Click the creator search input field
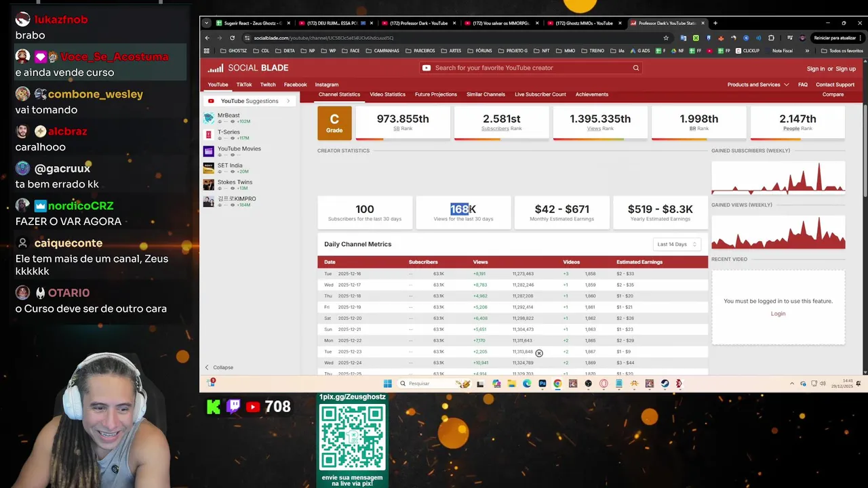Viewport: 868px width, 488px height. [530, 68]
